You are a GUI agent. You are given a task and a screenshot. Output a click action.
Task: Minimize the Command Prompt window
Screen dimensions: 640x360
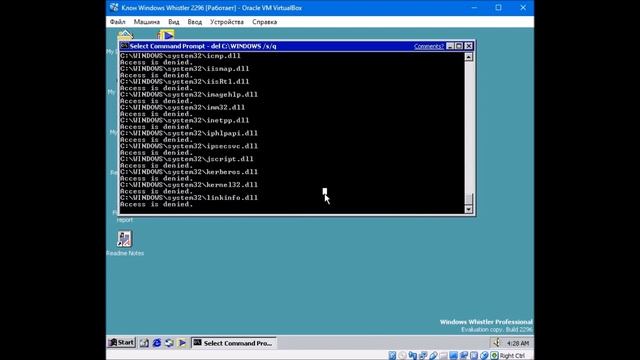tap(450, 46)
